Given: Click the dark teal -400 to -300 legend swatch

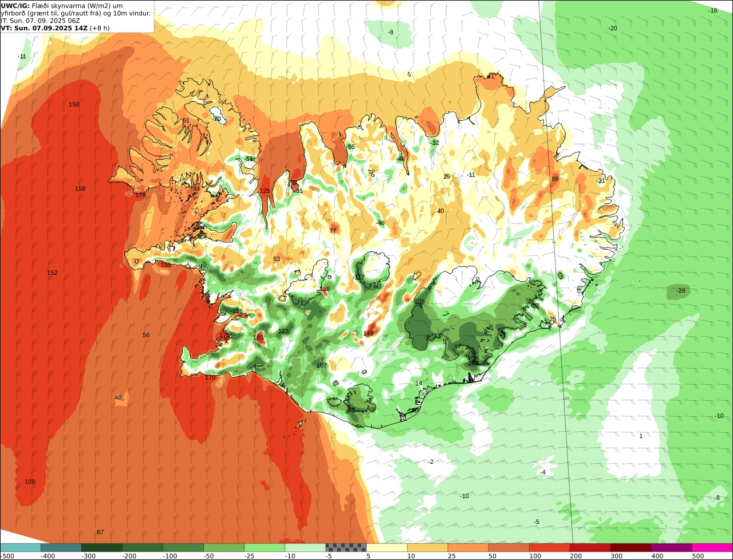Looking at the screenshot, I should (x=61, y=547).
